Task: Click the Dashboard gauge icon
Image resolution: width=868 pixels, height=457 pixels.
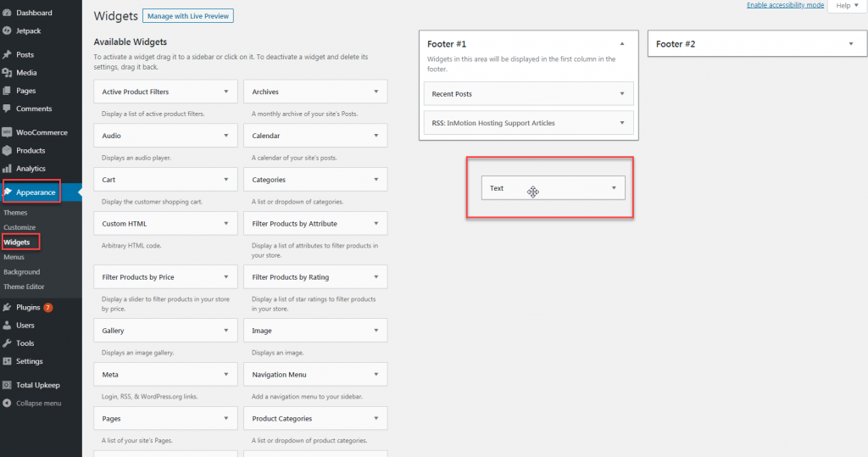Action: click(x=8, y=13)
